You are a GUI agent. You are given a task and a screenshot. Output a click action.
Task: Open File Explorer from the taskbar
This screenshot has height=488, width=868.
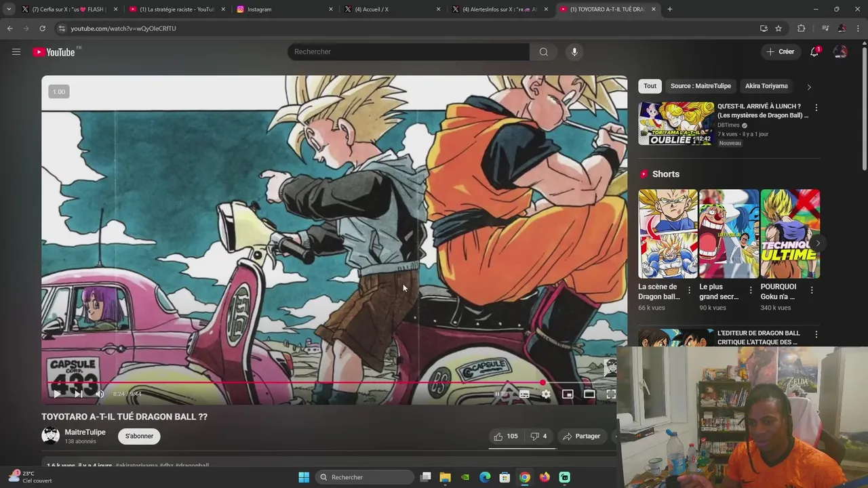445,477
